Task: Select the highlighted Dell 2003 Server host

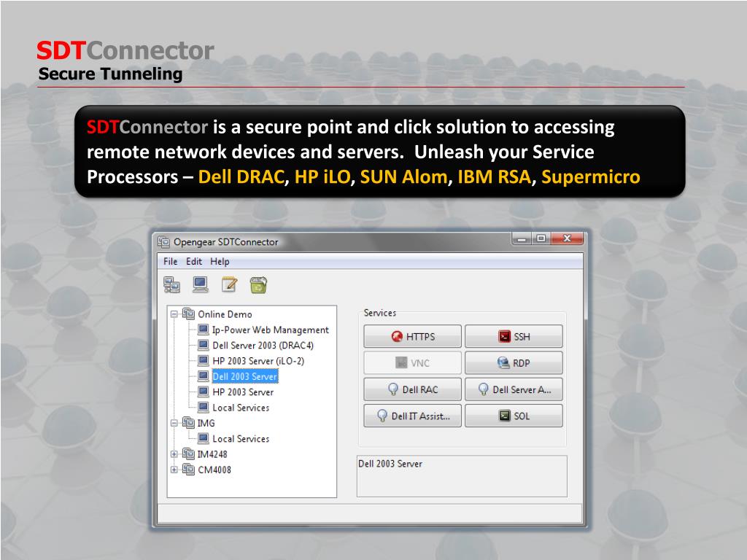Action: point(245,376)
